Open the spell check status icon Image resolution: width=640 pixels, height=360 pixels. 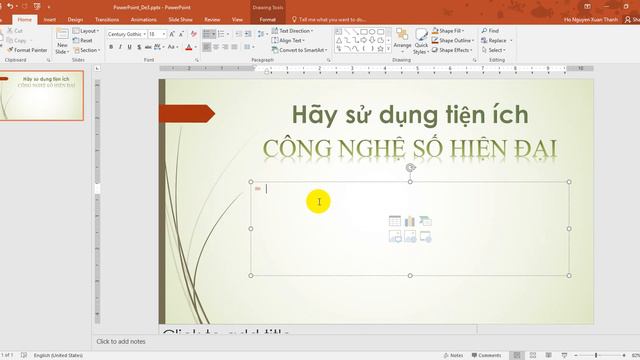tap(24, 356)
